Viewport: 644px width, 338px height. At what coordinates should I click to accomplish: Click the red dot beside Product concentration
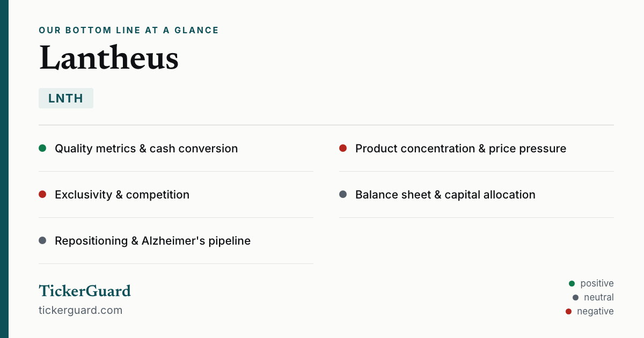[x=343, y=148]
